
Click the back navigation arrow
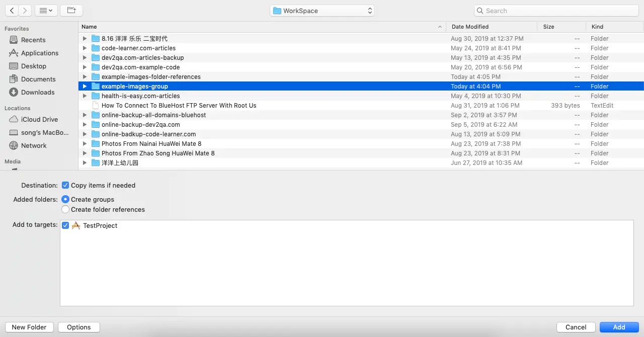click(x=12, y=10)
